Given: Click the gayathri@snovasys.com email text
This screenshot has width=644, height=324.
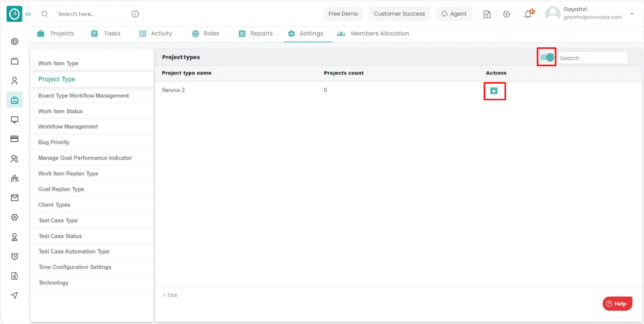Looking at the screenshot, I should click(x=592, y=17).
